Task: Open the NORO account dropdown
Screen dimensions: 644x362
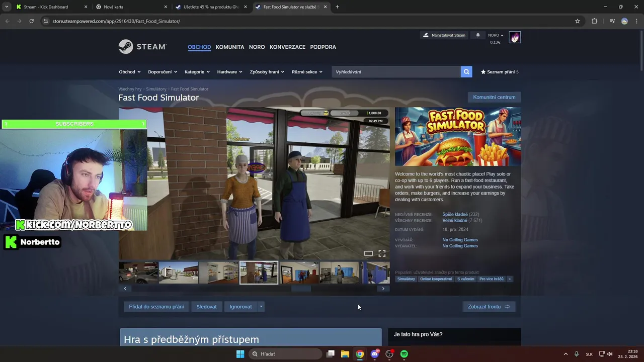Action: (496, 35)
